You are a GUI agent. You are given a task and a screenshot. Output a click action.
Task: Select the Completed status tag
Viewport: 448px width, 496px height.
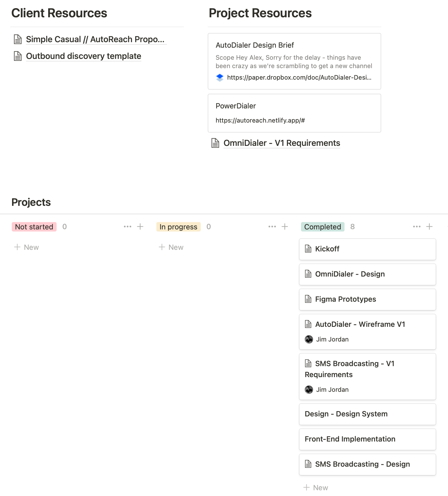pos(323,227)
